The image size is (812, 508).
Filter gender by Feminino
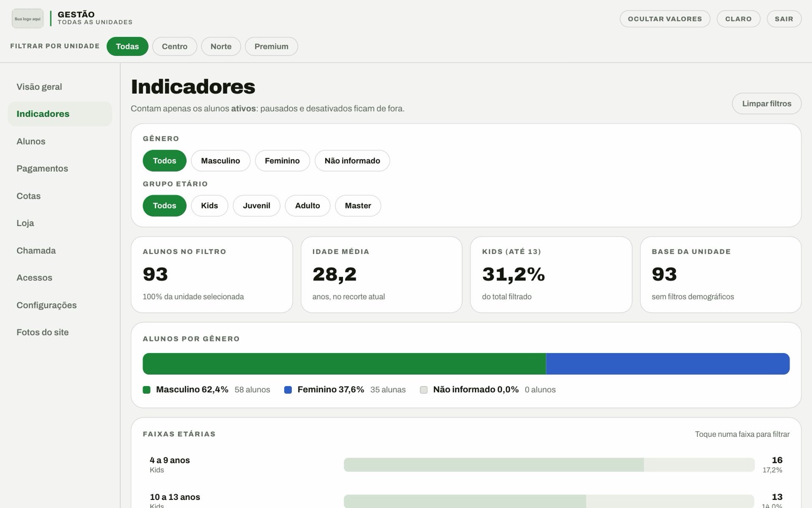coord(282,161)
